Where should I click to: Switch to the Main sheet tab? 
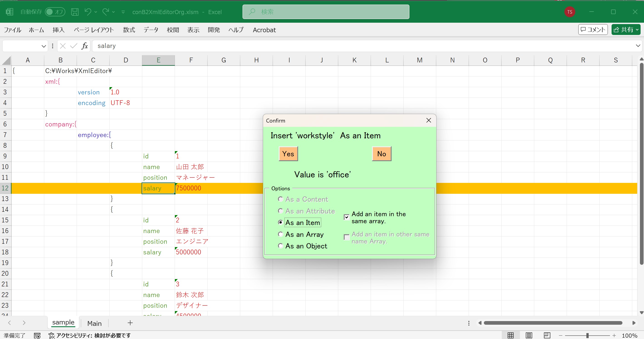point(94,323)
